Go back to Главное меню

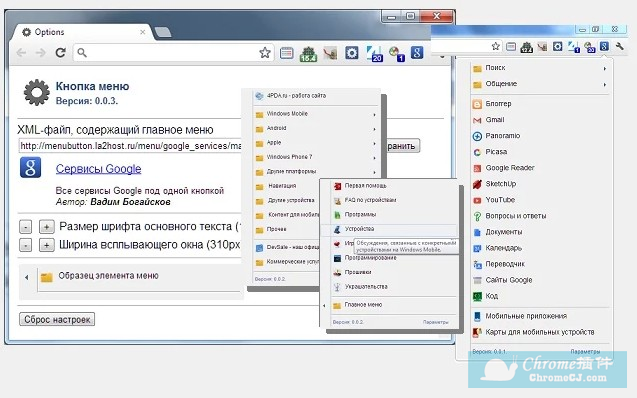390,305
